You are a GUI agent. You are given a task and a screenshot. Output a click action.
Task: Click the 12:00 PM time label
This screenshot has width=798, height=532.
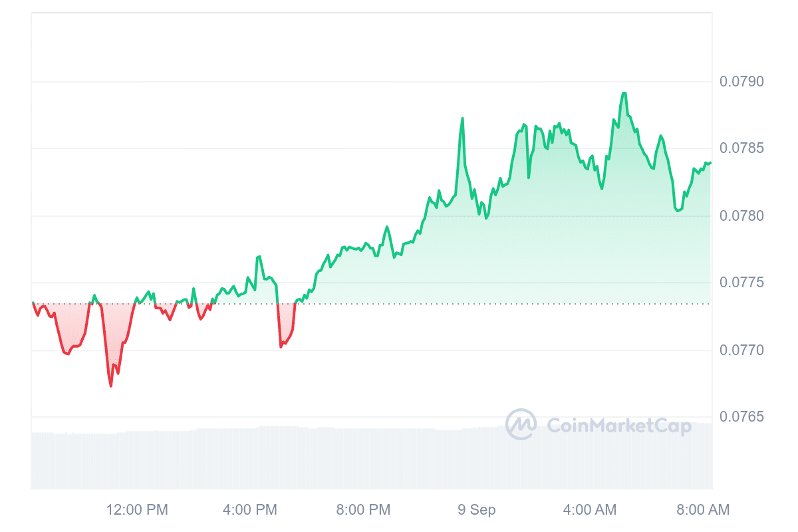[137, 510]
